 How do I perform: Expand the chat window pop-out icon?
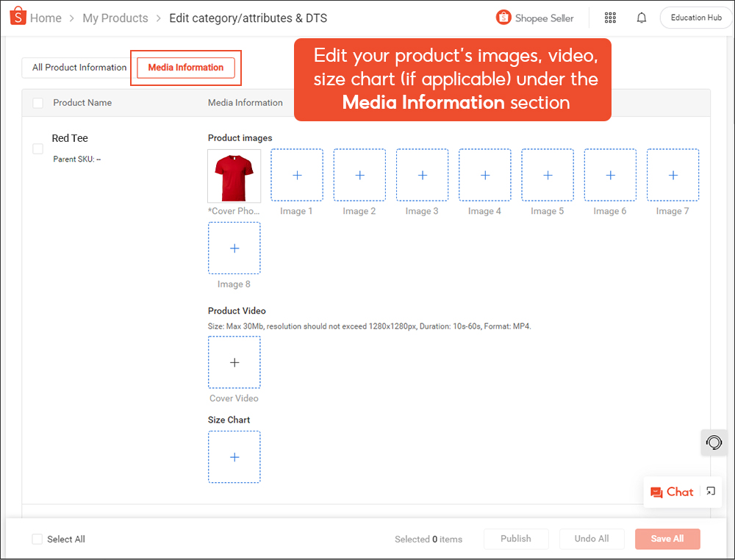click(x=711, y=491)
